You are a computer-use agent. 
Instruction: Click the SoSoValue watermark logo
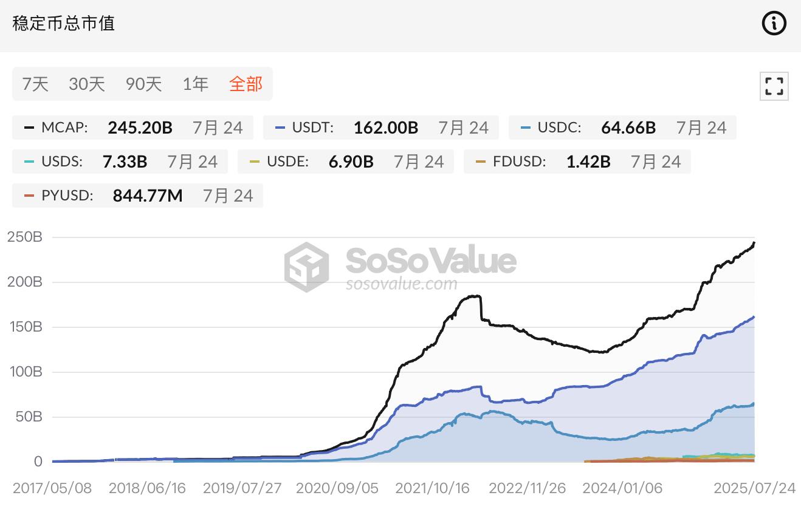307,267
